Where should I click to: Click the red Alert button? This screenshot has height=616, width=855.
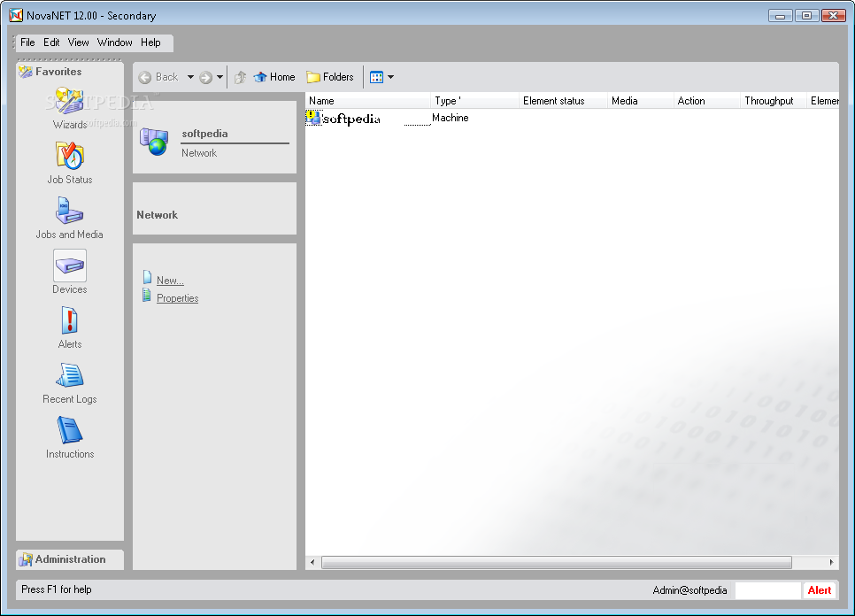tap(819, 589)
